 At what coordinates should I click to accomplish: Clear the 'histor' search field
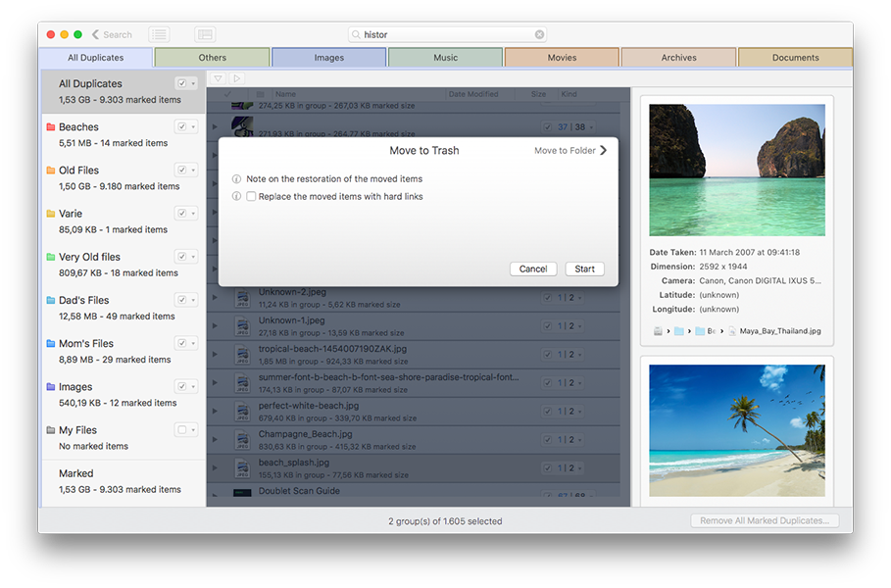coord(539,34)
